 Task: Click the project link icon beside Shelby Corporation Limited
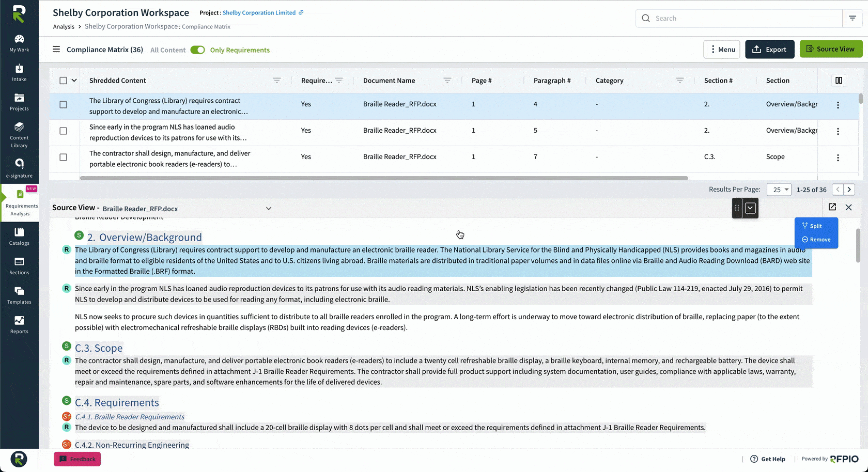click(301, 12)
